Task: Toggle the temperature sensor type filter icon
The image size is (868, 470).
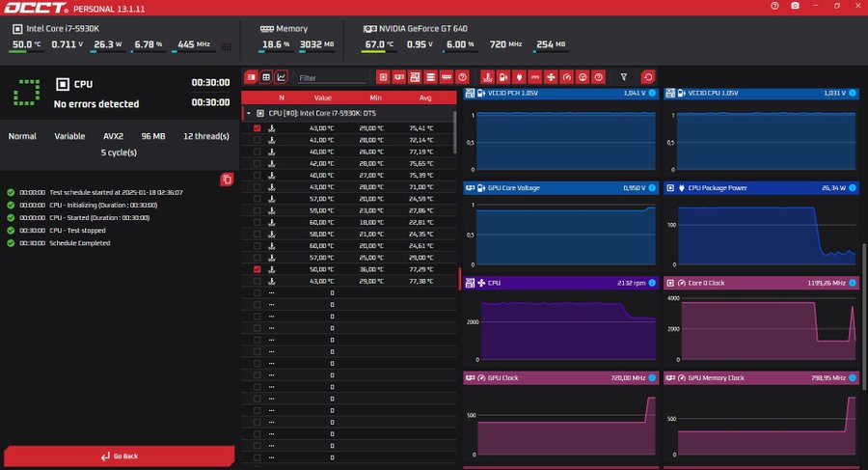Action: (487, 77)
